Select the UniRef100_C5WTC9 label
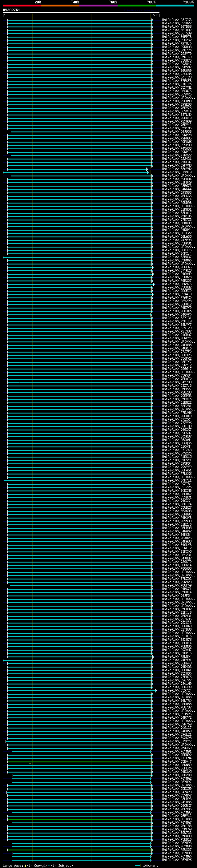The height and width of the screenshot is (868, 197). 177,57
